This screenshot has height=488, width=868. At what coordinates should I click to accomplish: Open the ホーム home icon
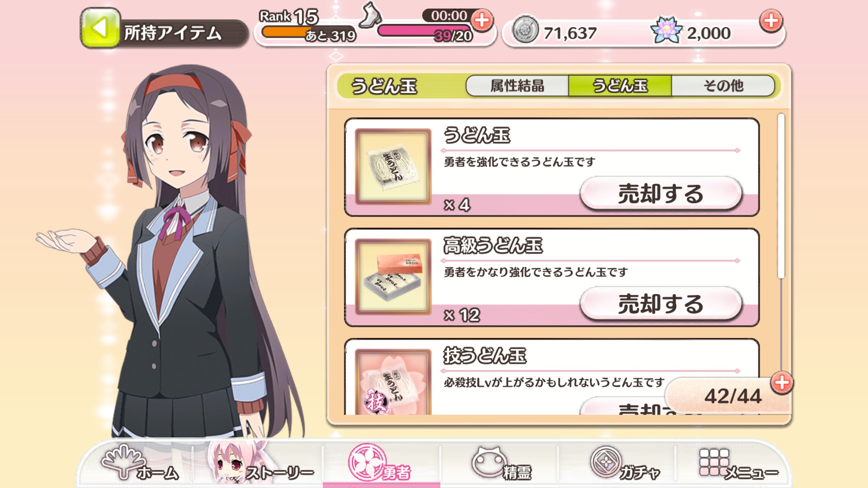pyautogui.click(x=140, y=464)
